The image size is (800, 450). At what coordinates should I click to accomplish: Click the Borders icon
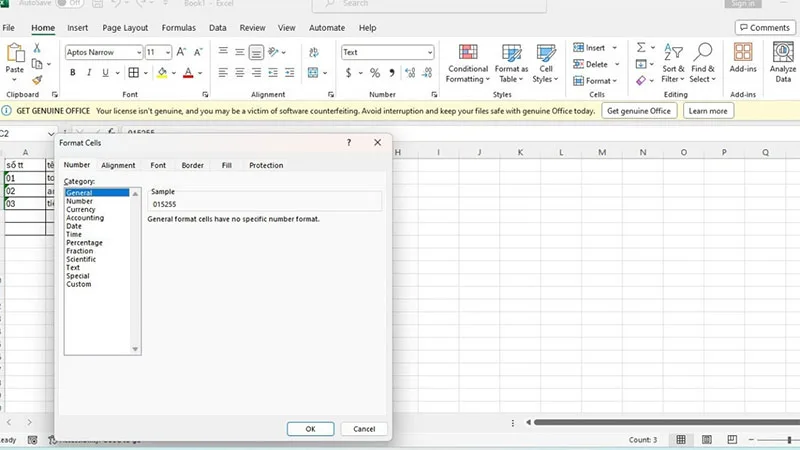(134, 72)
